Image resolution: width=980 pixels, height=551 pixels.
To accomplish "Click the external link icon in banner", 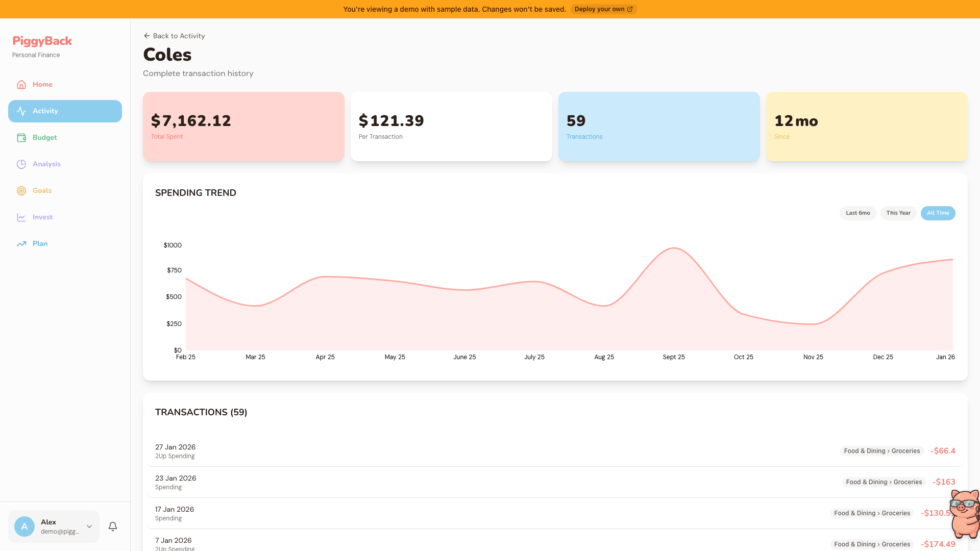I will click(x=630, y=9).
